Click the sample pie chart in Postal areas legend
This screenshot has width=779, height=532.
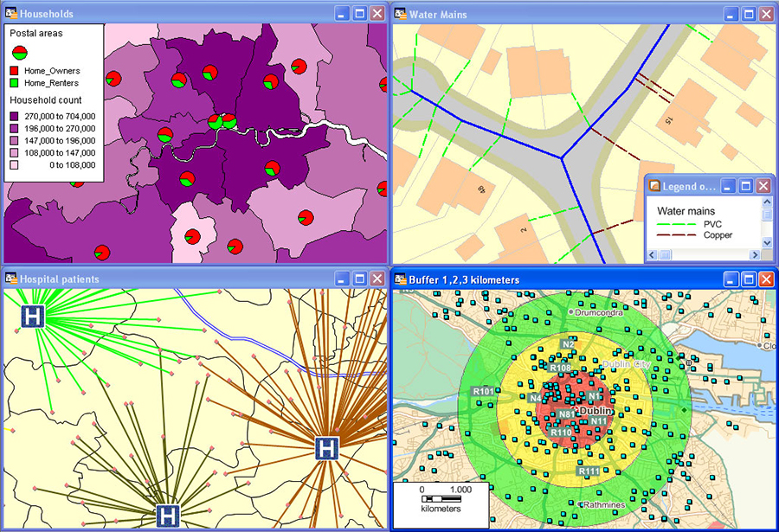click(x=19, y=52)
